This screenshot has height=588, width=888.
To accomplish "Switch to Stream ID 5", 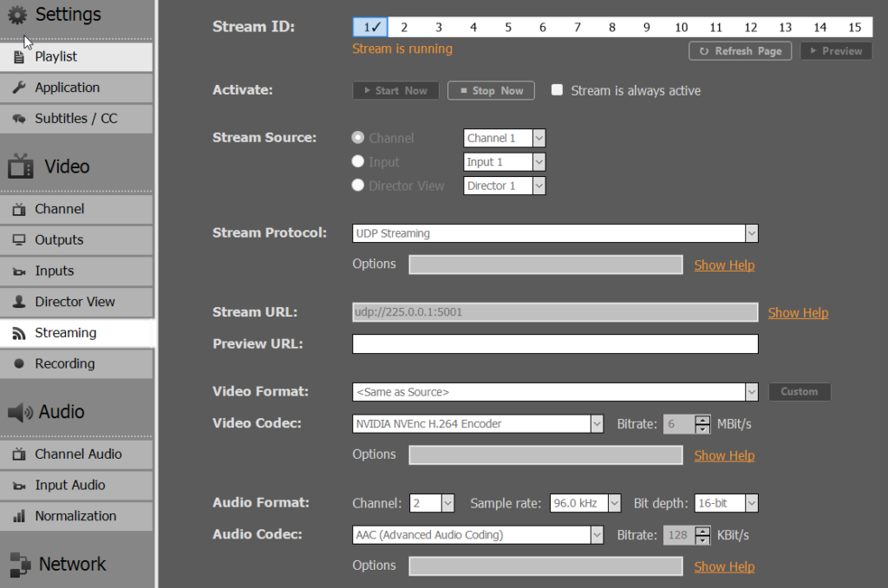I will pyautogui.click(x=507, y=27).
